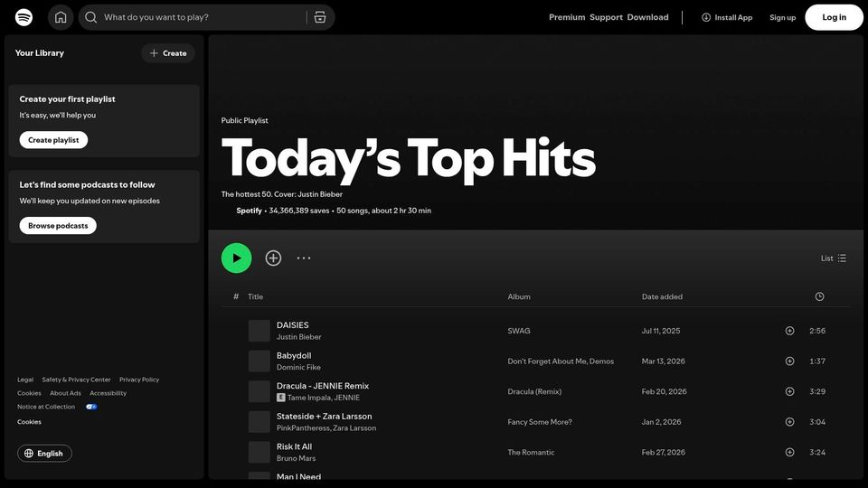Click Browse podcasts
868x488 pixels.
58,226
